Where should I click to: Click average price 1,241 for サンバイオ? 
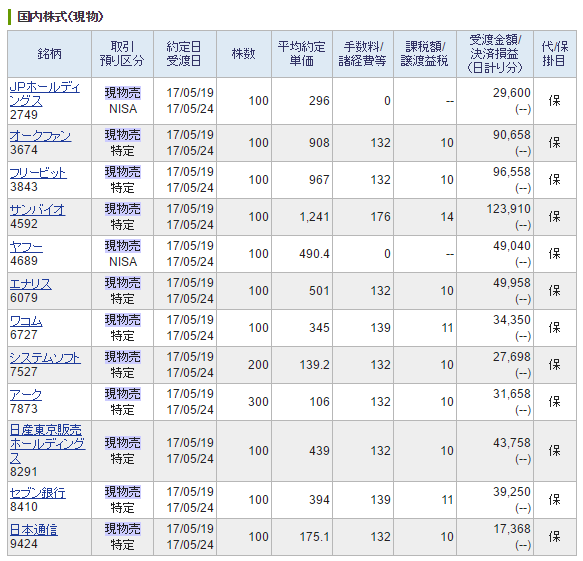coord(315,217)
